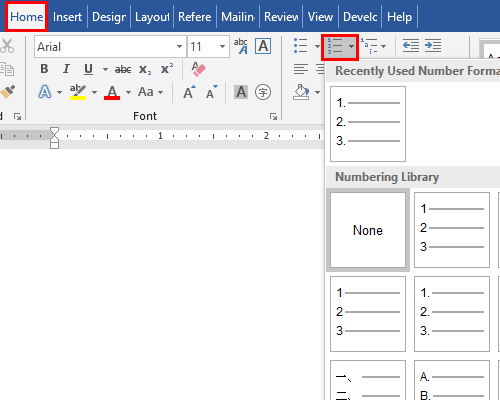Expand the font size dropdown arrow

click(222, 47)
